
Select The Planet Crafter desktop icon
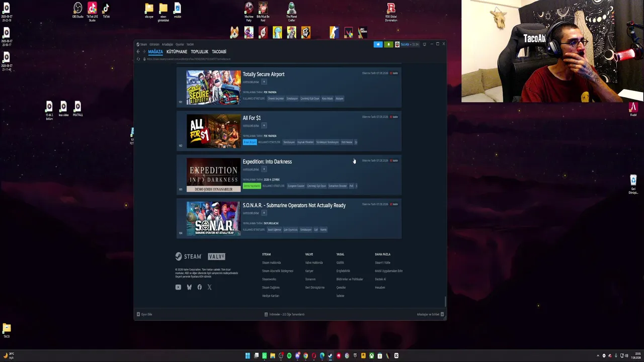[291, 12]
